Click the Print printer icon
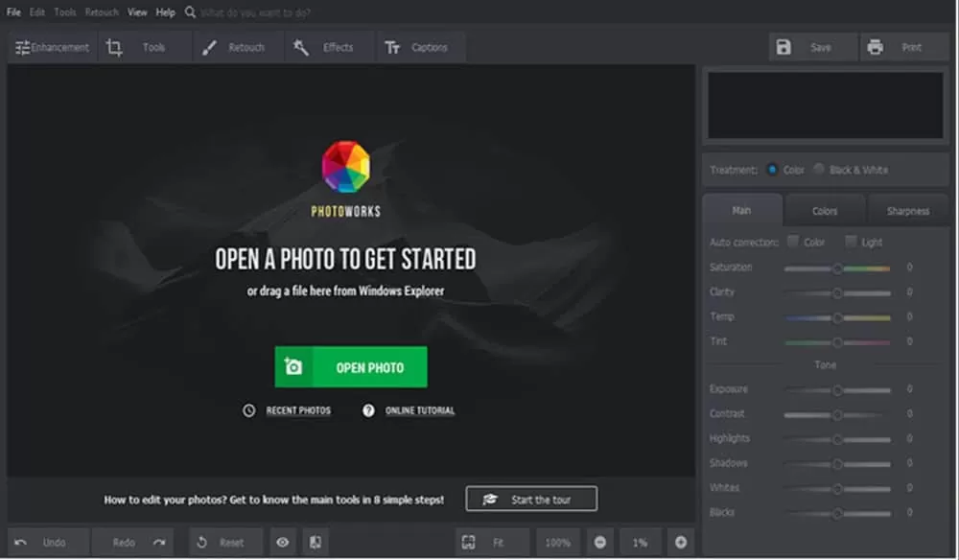 (876, 47)
